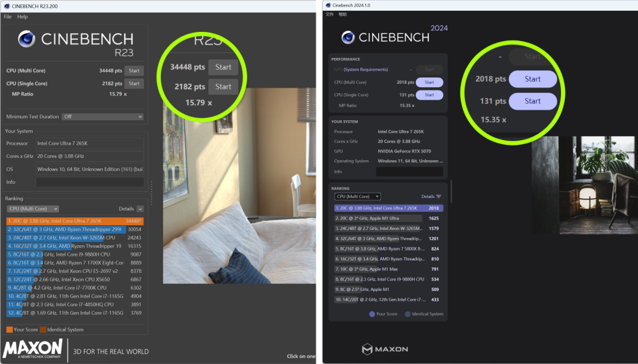Select the Apple M1 Ultra row scoring 1625
638x364 pixels.
389,219
